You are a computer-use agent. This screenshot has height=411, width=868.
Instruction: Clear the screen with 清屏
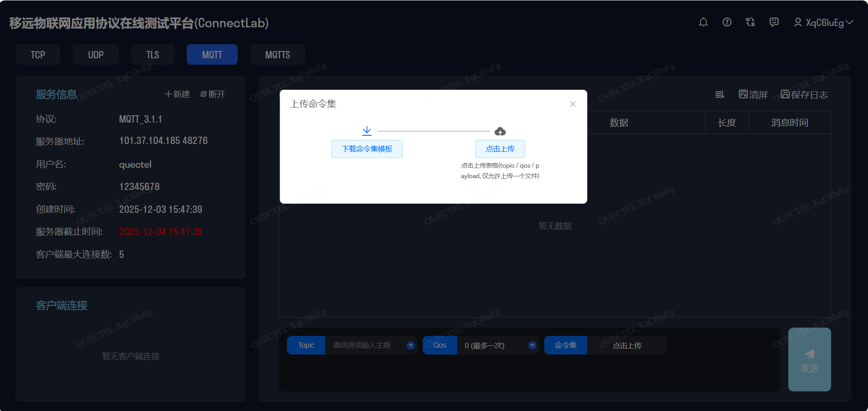[753, 94]
